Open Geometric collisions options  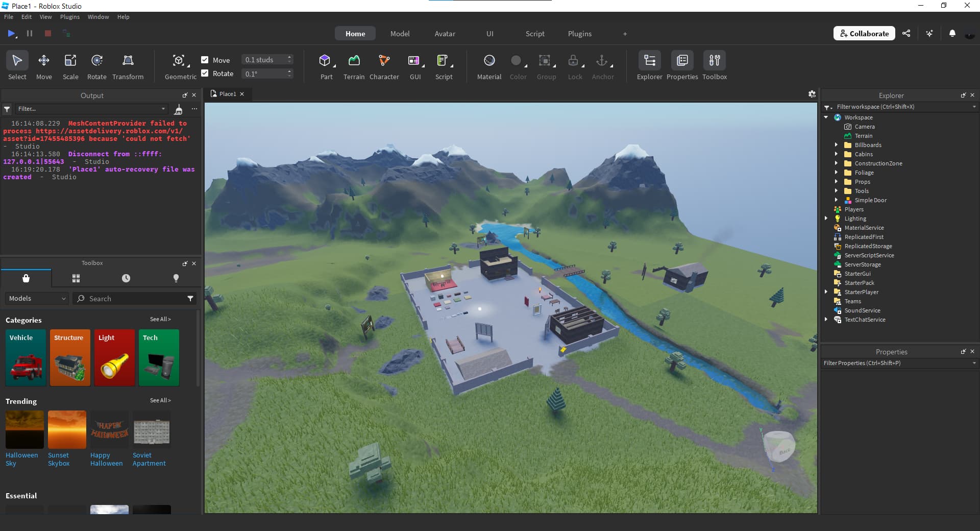[x=180, y=66]
